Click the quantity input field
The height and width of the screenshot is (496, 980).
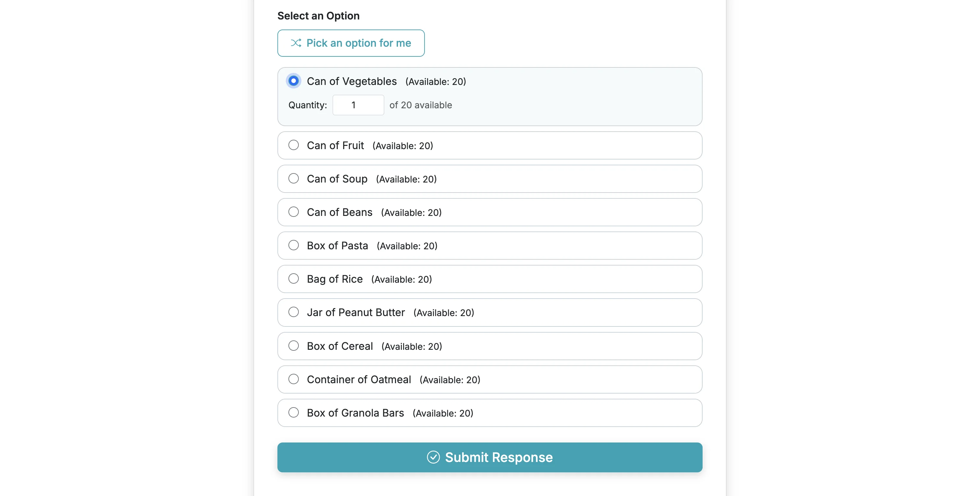[358, 105]
